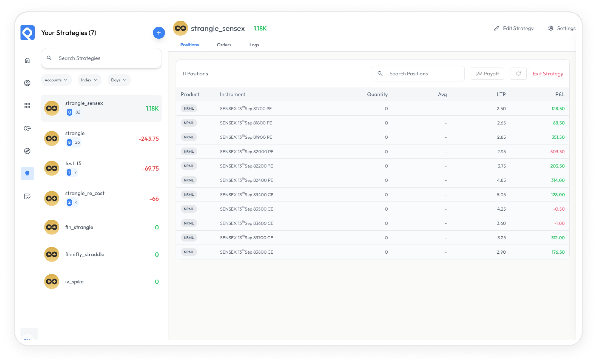The width and height of the screenshot is (598, 364).
Task: Switch to the Orders tab
Action: (x=224, y=45)
